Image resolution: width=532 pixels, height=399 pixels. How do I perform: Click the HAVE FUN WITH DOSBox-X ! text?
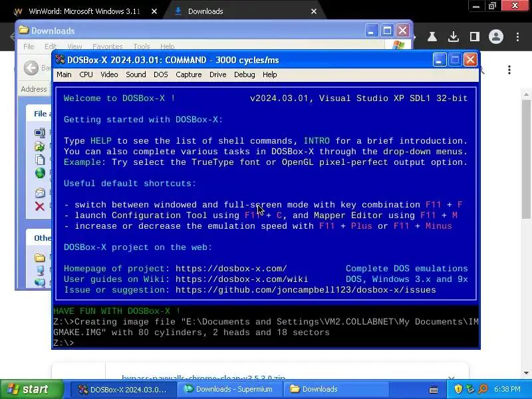[117, 311]
